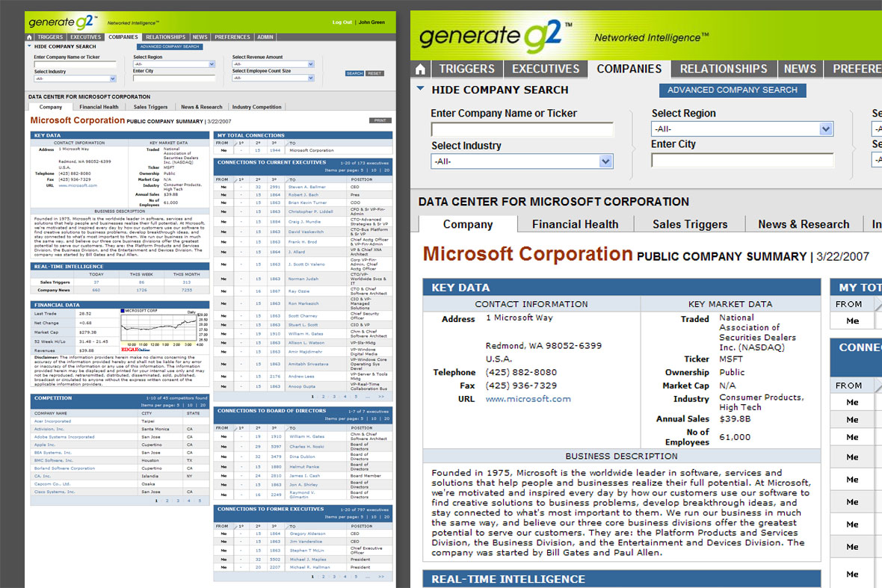This screenshot has width=882, height=588.
Task: Focus Company Name or Ticker field in enlarged right view
Action: click(522, 130)
